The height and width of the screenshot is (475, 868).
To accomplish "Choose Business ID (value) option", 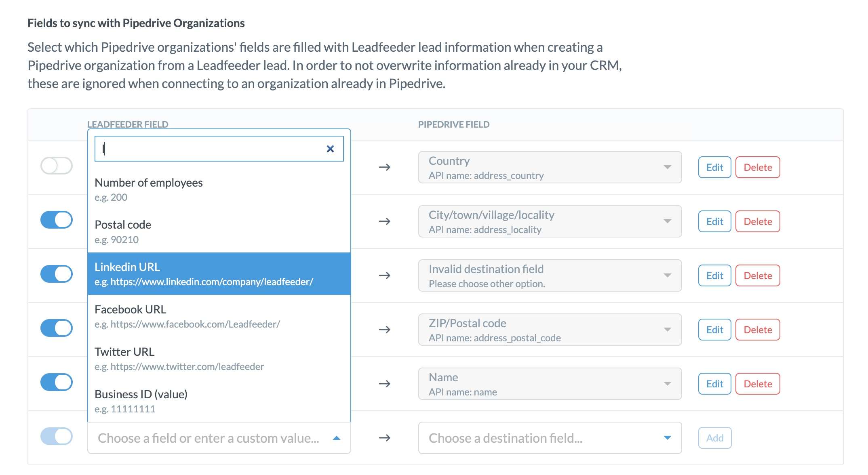I will [219, 401].
